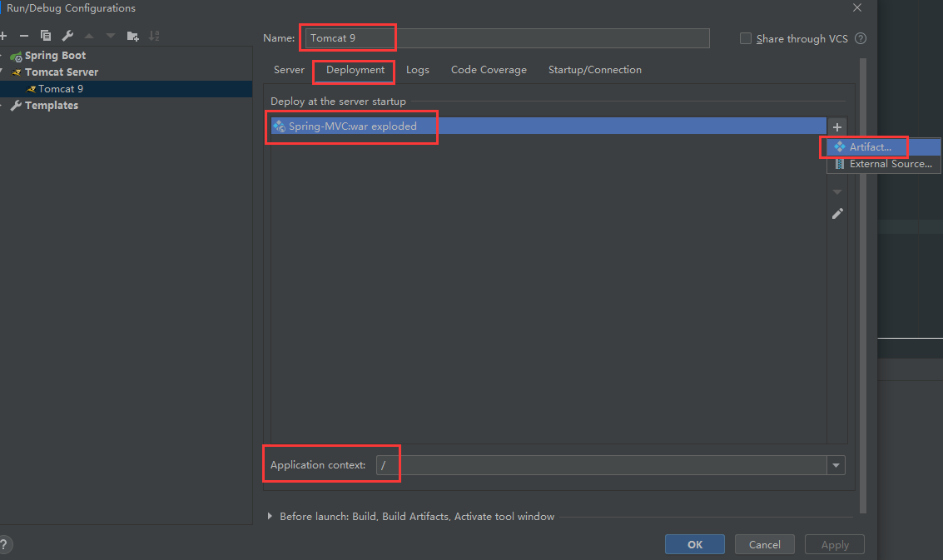Click the Cancel button
The height and width of the screenshot is (560, 943).
coord(764,544)
